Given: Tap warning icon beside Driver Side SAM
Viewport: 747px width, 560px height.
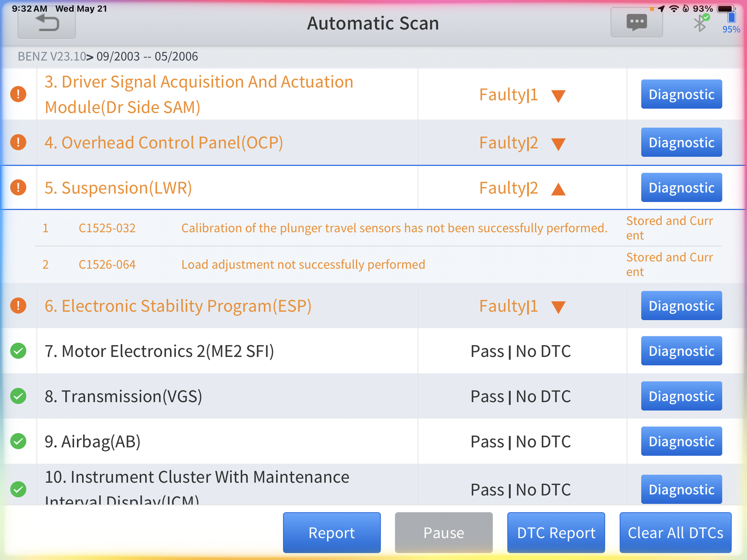Looking at the screenshot, I should tap(18, 94).
